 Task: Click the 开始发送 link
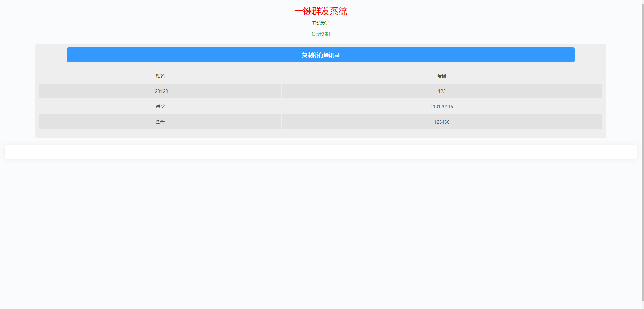[x=320, y=23]
